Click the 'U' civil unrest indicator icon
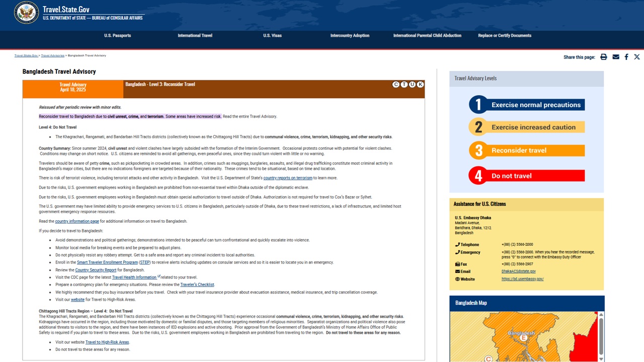 [x=412, y=84]
